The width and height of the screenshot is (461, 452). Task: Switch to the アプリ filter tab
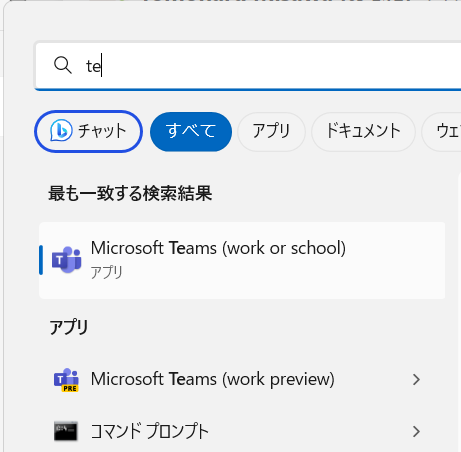click(x=271, y=131)
